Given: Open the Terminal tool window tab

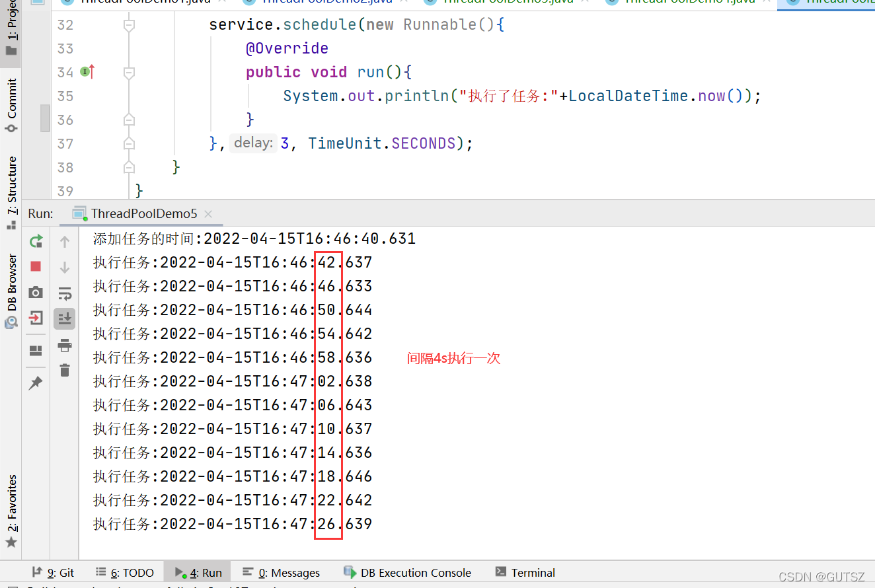Looking at the screenshot, I should pyautogui.click(x=525, y=573).
